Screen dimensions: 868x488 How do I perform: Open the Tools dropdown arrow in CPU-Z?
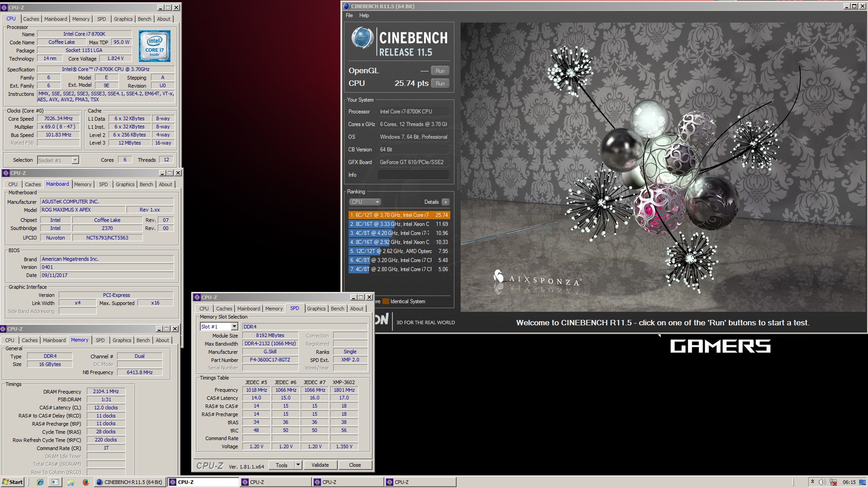click(298, 465)
